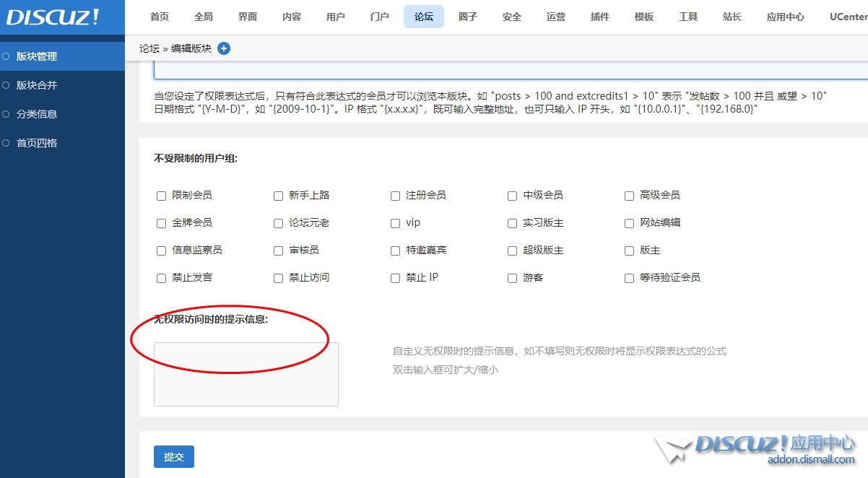
Task: Enable the 禁止 IP checkbox
Action: [395, 277]
